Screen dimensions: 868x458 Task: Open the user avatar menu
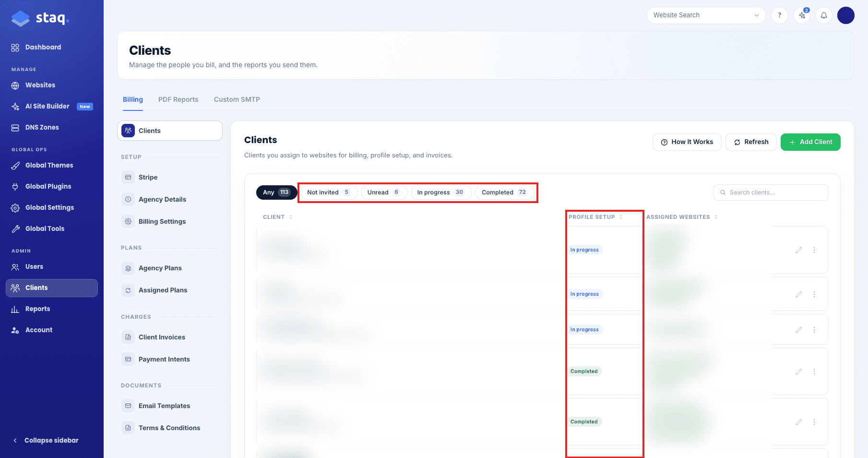tap(846, 15)
